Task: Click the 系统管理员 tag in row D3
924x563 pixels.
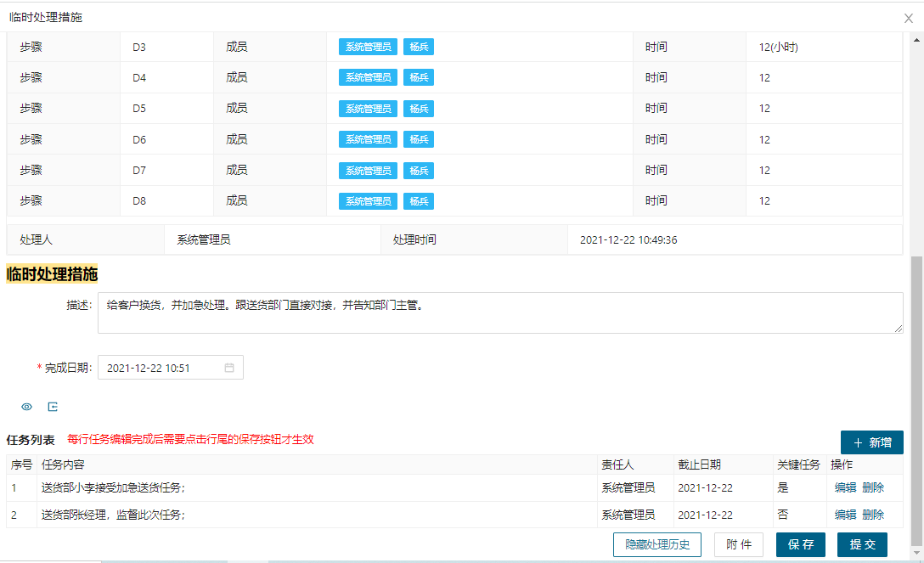Action: [368, 47]
